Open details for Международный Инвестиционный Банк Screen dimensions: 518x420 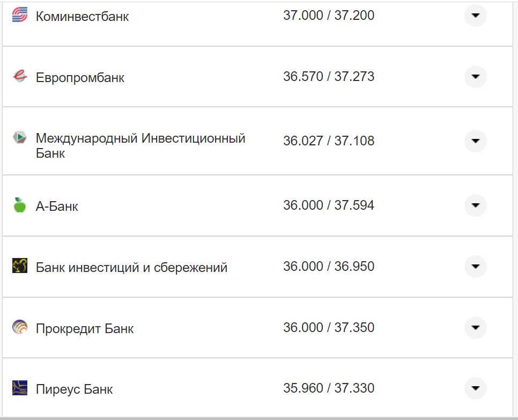coord(475,141)
